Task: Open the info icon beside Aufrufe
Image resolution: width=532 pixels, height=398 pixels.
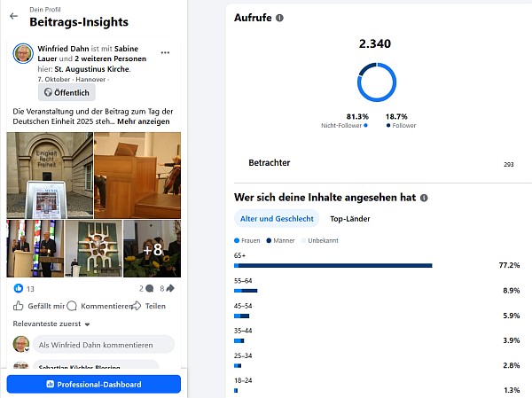Action: coord(279,18)
